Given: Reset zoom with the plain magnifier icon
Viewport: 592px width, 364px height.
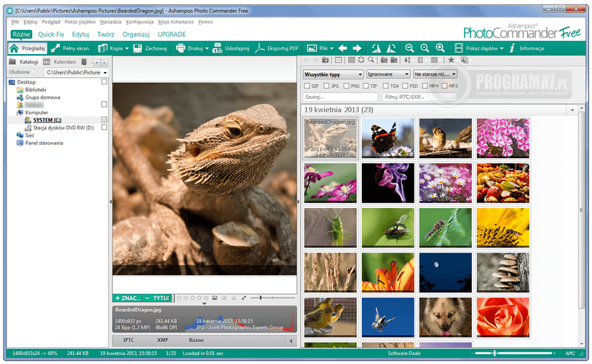Looking at the screenshot, I should [425, 48].
